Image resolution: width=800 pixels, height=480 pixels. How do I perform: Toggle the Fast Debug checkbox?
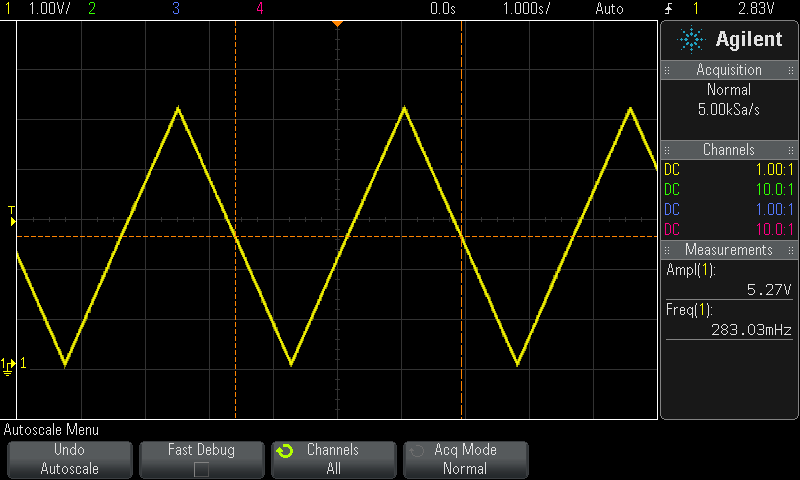(x=201, y=468)
